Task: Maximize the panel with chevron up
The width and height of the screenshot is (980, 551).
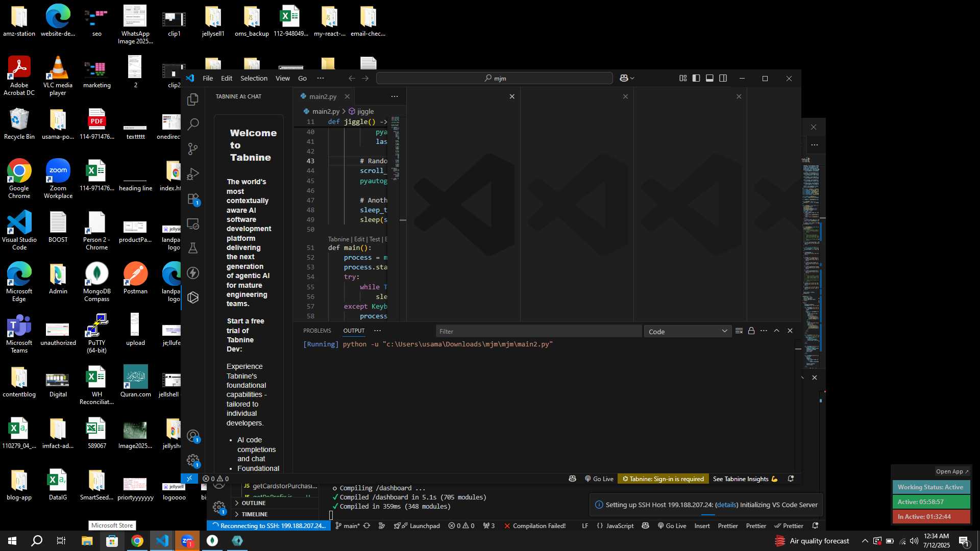Action: 777,331
